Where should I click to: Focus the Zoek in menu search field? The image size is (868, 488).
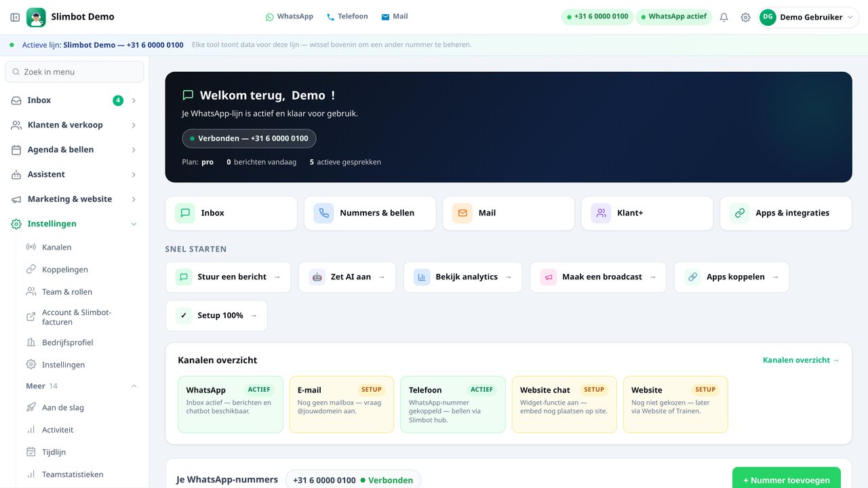(75, 72)
